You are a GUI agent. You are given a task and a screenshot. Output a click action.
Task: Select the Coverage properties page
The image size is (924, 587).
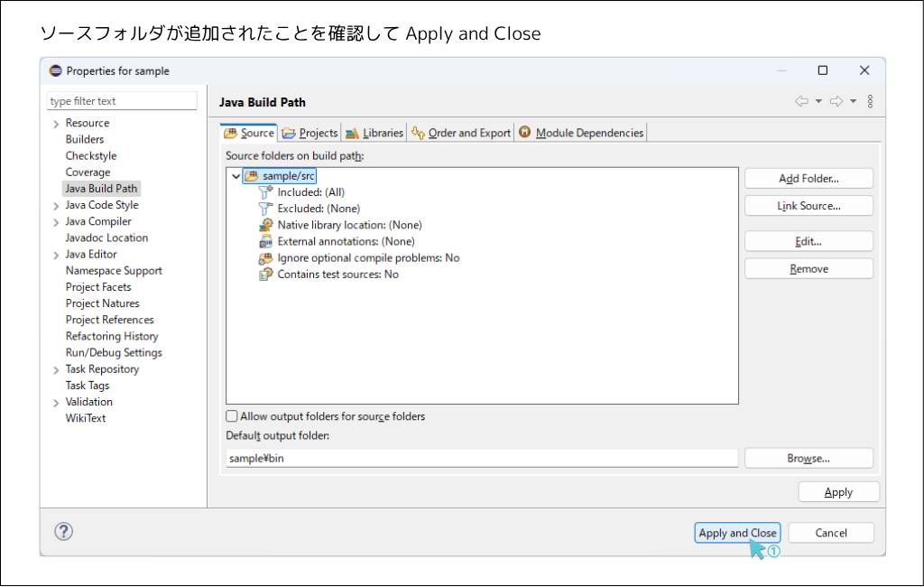(x=88, y=172)
